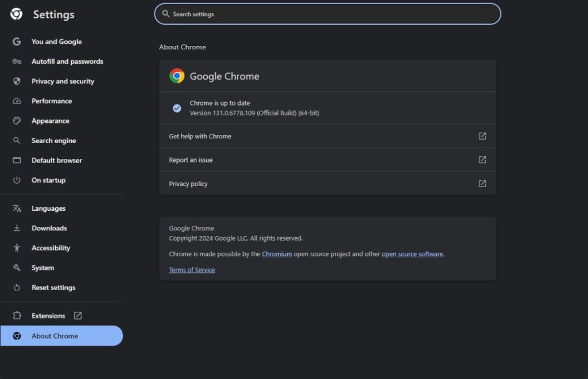Image resolution: width=588 pixels, height=379 pixels.
Task: Click the open-in-new icon for Get help with Chrome
Action: point(482,136)
